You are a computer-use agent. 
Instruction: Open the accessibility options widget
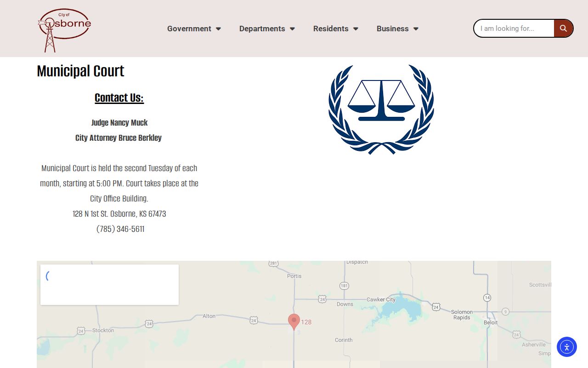pyautogui.click(x=567, y=347)
